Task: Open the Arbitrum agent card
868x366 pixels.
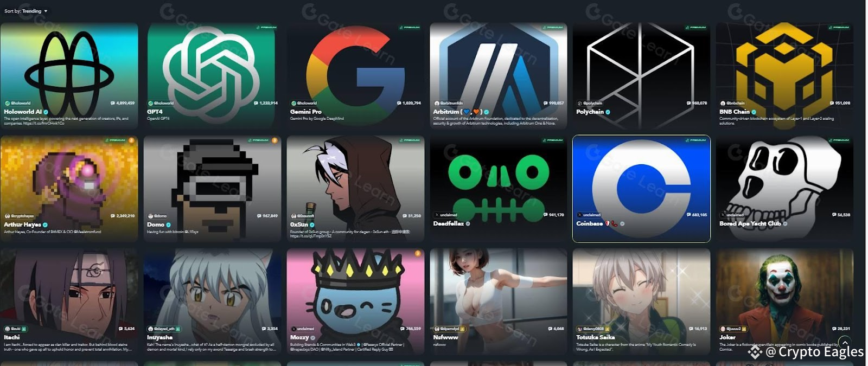Action: click(499, 75)
